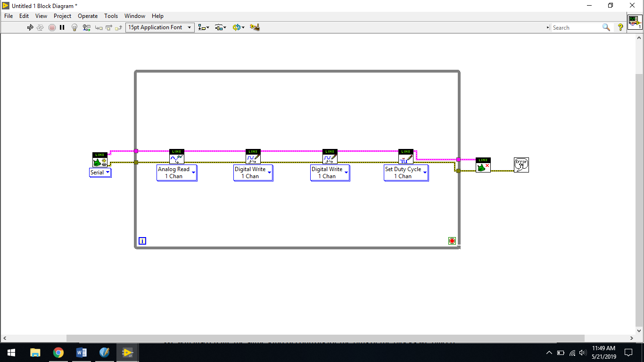Open File Explorer from taskbar

click(35, 353)
